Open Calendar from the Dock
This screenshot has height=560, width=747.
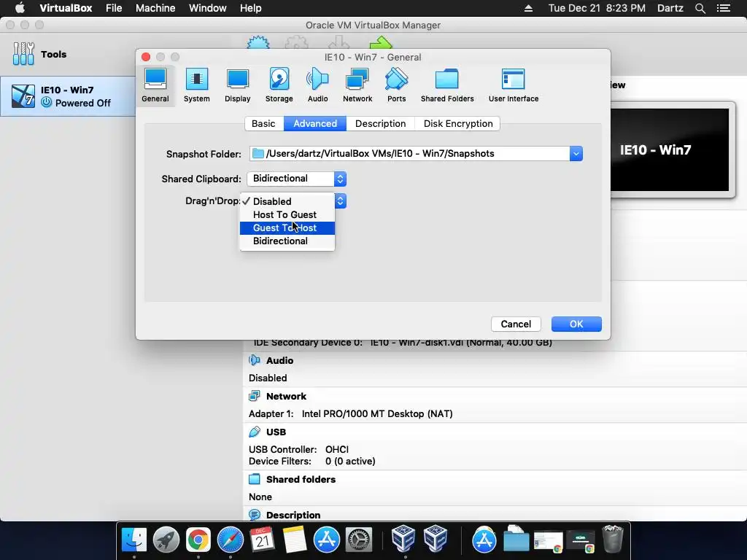262,540
